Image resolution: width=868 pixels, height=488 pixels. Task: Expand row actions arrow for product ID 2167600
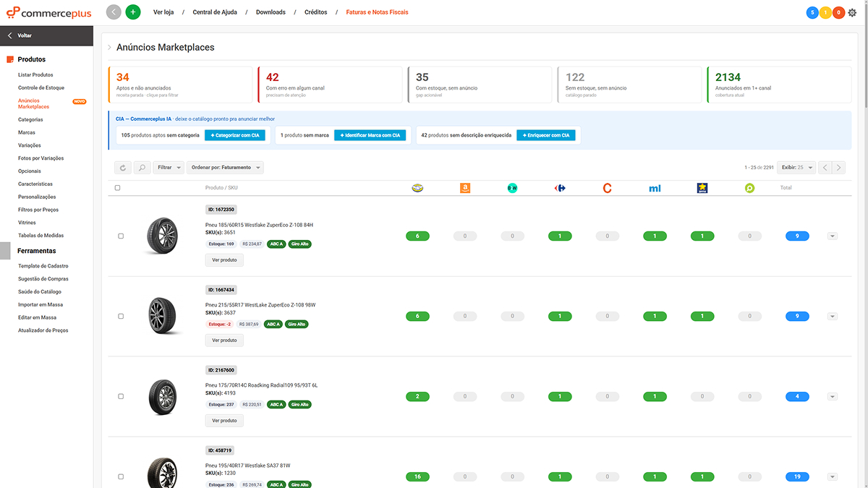tap(833, 397)
